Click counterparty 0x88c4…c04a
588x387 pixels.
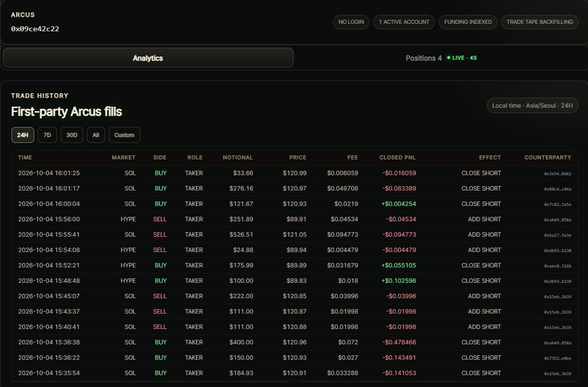(x=558, y=189)
